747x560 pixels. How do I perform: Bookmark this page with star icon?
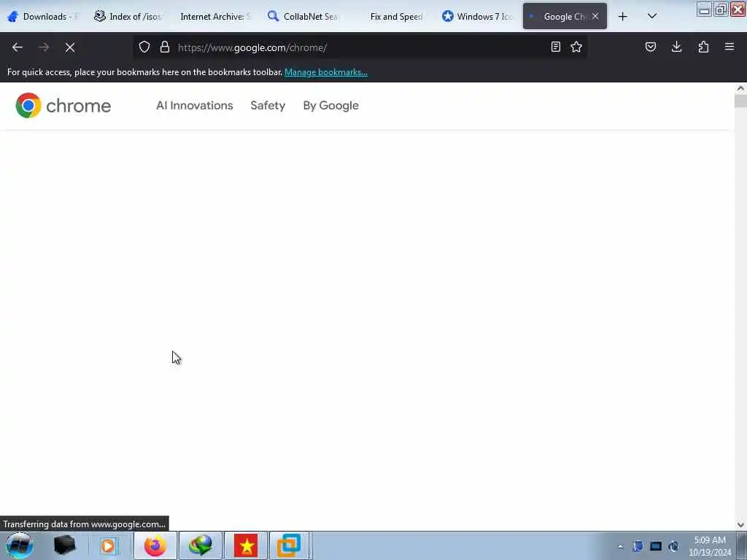point(576,47)
